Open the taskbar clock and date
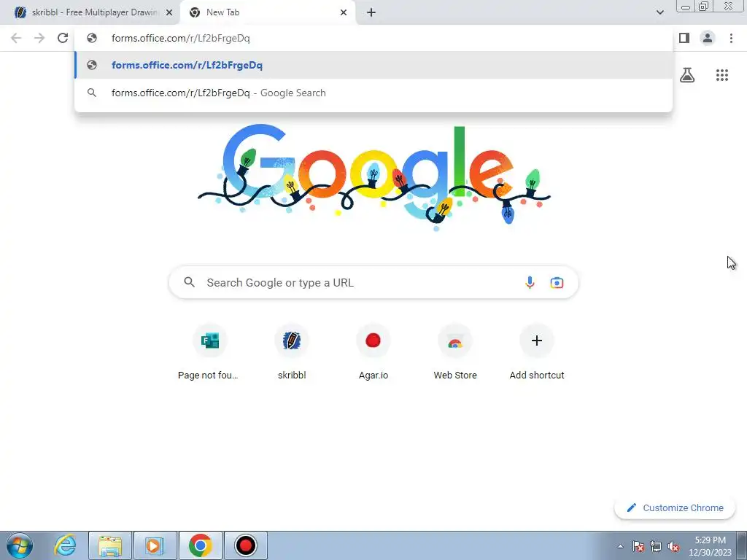This screenshot has width=747, height=560. [x=710, y=546]
